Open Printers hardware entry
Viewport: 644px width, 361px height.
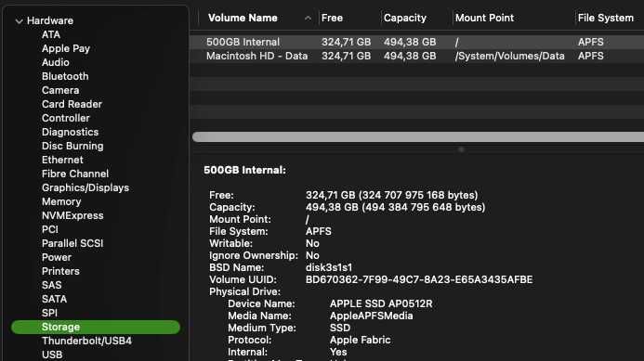(x=60, y=272)
